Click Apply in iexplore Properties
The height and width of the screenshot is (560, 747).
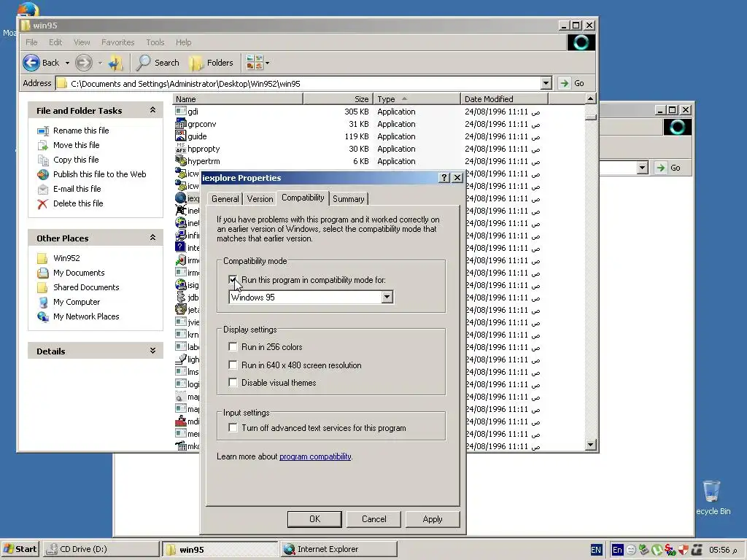[433, 519]
